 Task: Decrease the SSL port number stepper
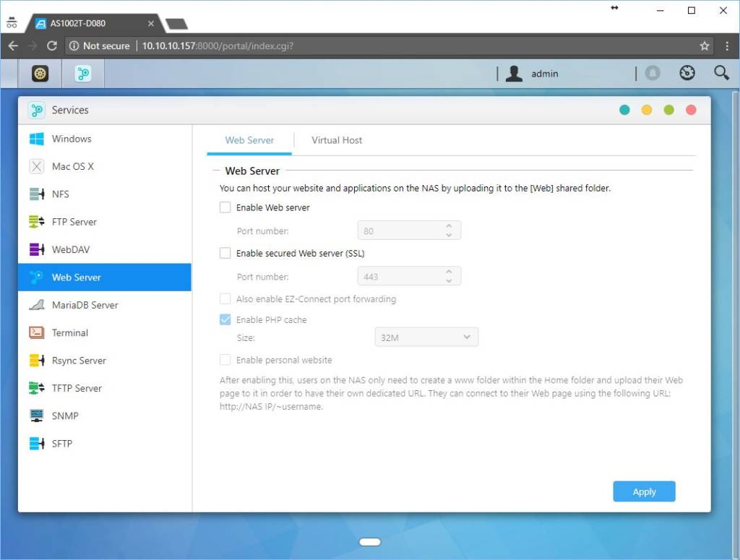pyautogui.click(x=449, y=281)
